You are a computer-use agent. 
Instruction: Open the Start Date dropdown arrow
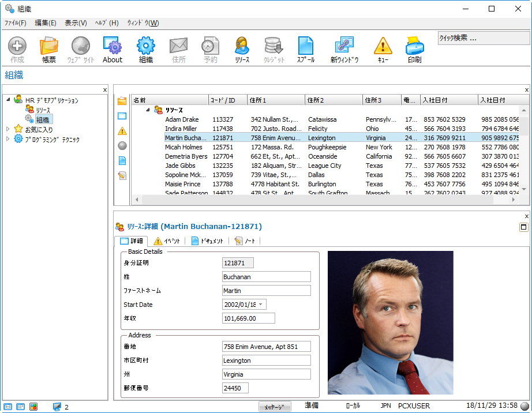261,305
